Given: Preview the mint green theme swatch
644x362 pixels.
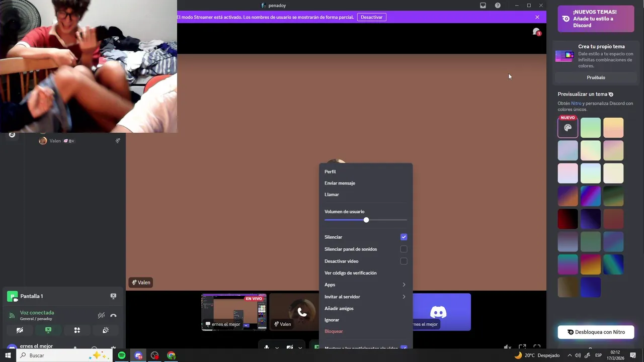Looking at the screenshot, I should point(591,128).
